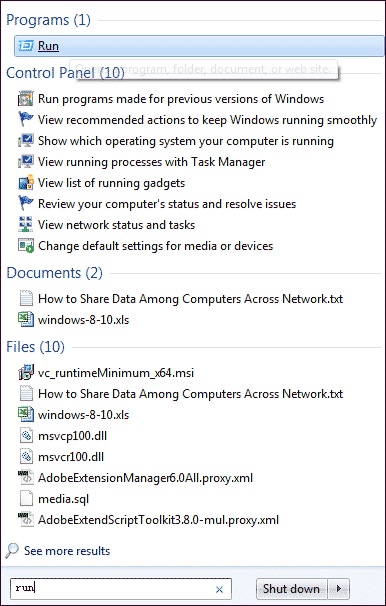Open the Shut down options arrow
The height and width of the screenshot is (606, 386).
[x=338, y=589]
